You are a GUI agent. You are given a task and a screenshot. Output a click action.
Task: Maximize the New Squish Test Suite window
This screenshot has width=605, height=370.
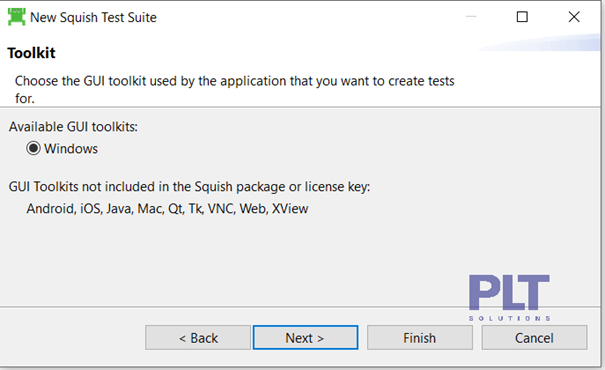coord(522,17)
